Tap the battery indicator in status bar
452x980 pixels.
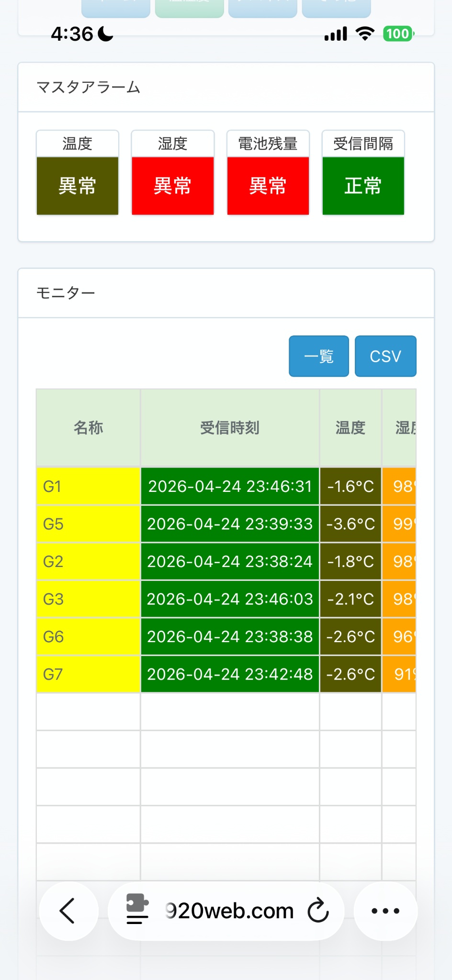[x=398, y=34]
